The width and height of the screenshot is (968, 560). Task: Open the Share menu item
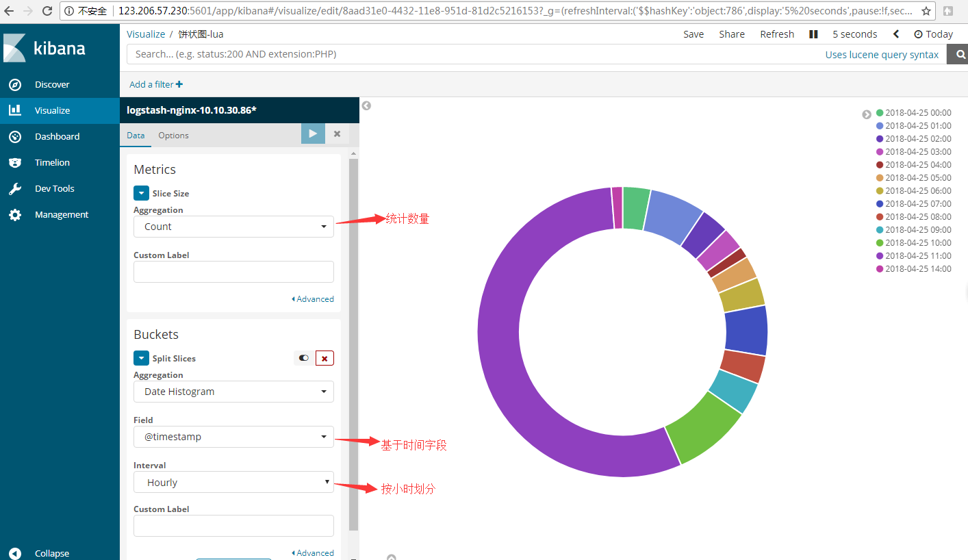(x=732, y=34)
